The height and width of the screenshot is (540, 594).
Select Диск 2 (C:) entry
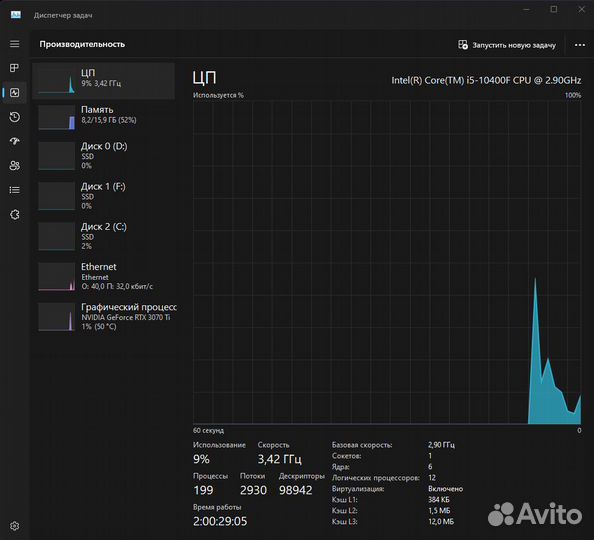coord(103,236)
